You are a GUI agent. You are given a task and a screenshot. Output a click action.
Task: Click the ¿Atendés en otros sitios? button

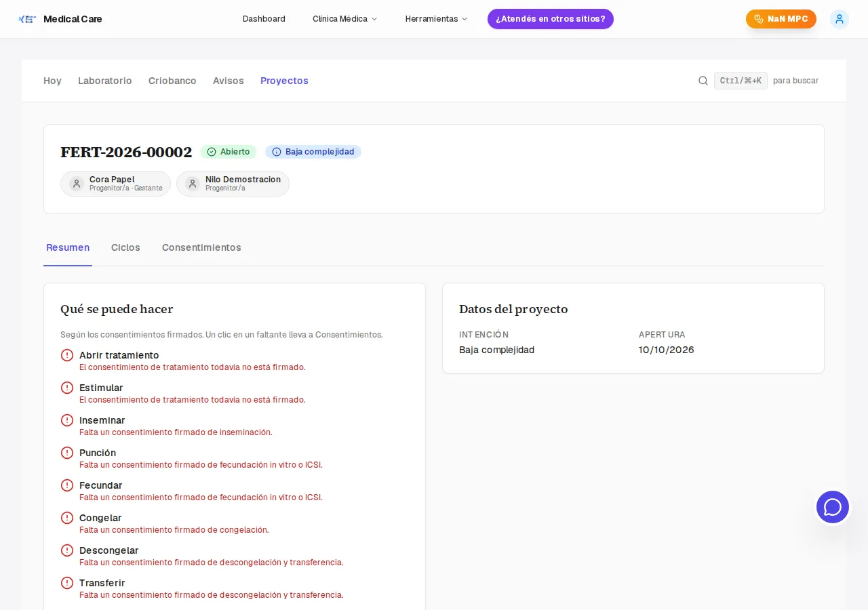click(x=551, y=19)
